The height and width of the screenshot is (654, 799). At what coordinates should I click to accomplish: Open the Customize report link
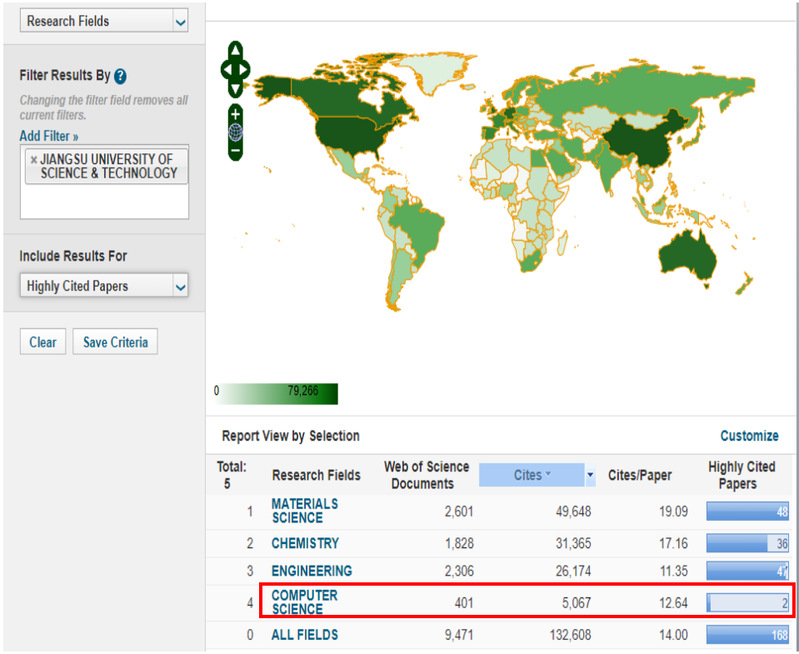(x=748, y=436)
